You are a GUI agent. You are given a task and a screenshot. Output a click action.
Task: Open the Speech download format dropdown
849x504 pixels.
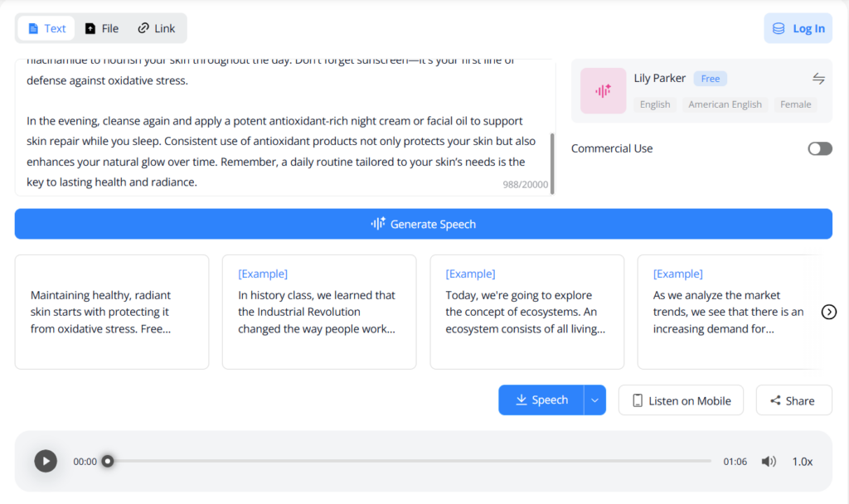coord(594,400)
